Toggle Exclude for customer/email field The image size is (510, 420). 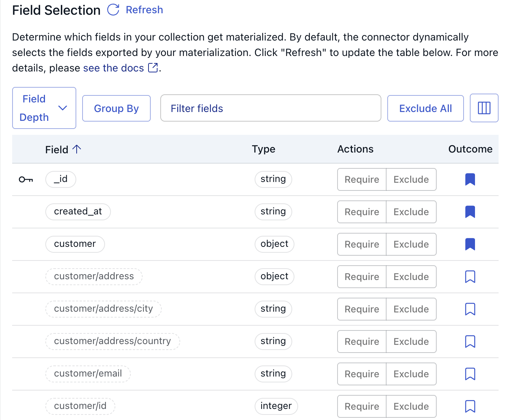411,374
